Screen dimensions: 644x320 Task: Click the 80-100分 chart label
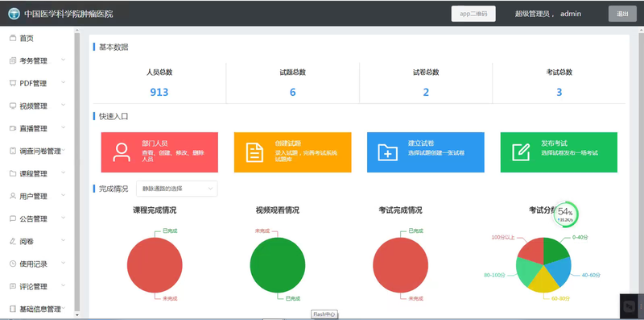pos(494,275)
